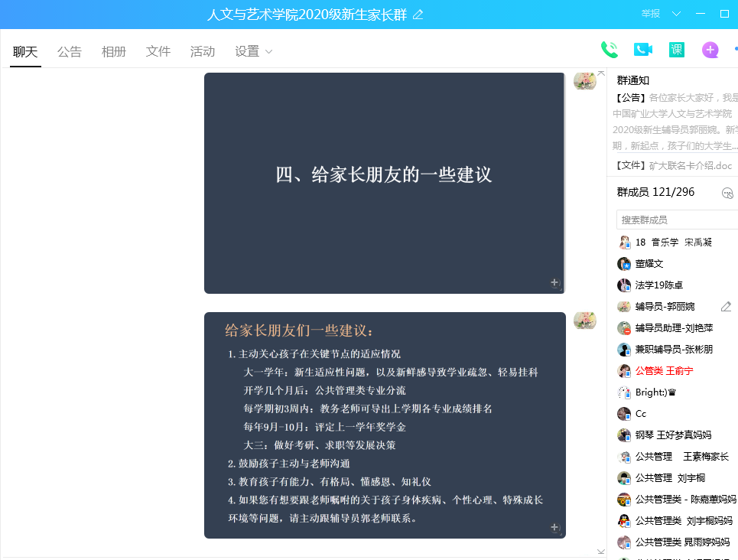Select member 公管类 王俞宁

point(664,371)
